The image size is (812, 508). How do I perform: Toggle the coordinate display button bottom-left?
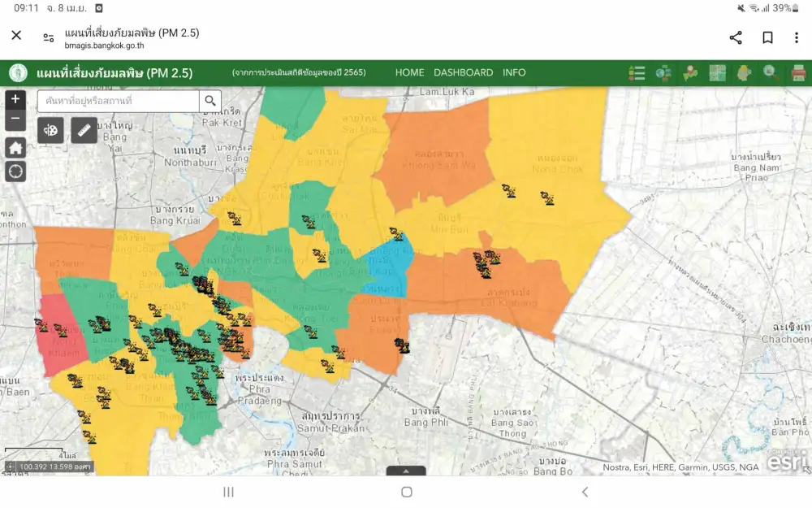(10, 467)
